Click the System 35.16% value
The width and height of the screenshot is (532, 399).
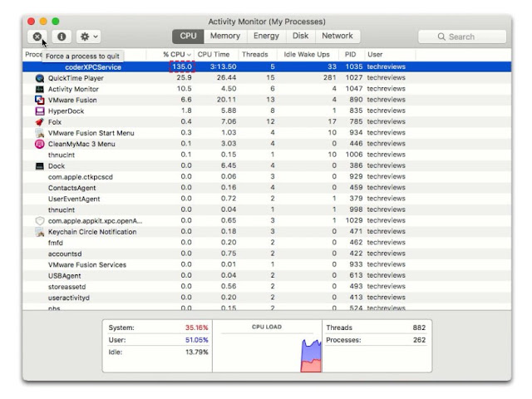point(196,328)
